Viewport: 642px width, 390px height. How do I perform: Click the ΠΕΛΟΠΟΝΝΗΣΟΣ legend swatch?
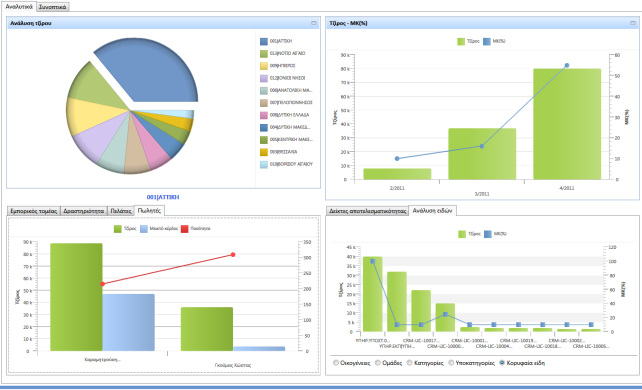click(x=264, y=103)
